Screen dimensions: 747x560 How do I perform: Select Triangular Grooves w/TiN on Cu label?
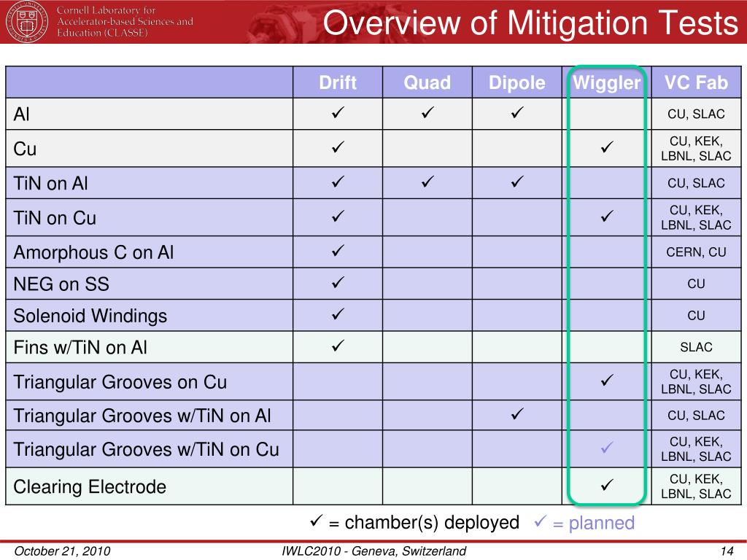pos(146,450)
